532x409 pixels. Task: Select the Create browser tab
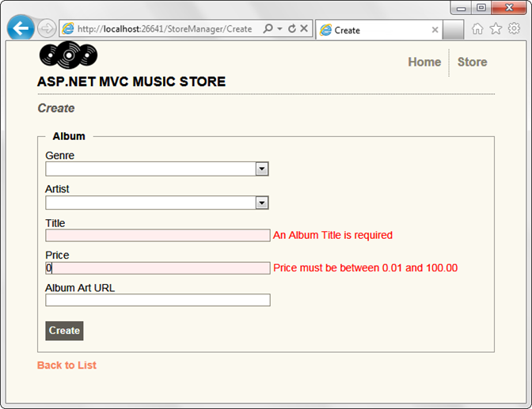click(x=379, y=30)
